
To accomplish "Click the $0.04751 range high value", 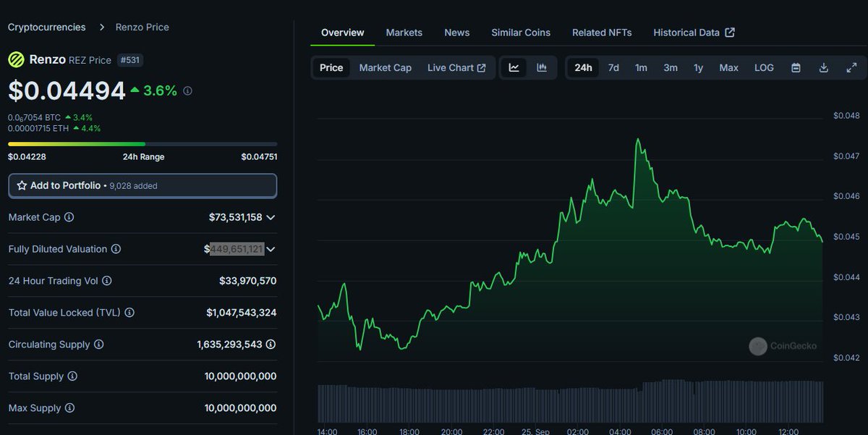I will coord(259,156).
